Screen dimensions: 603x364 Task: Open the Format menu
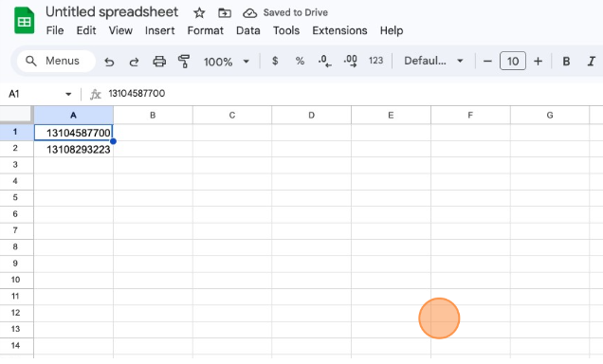click(206, 30)
